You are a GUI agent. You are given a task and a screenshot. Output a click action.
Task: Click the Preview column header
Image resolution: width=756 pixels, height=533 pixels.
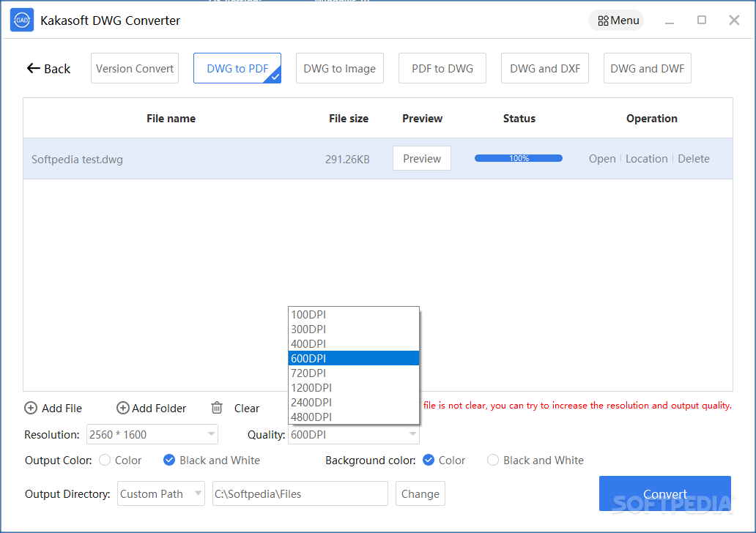(x=423, y=119)
